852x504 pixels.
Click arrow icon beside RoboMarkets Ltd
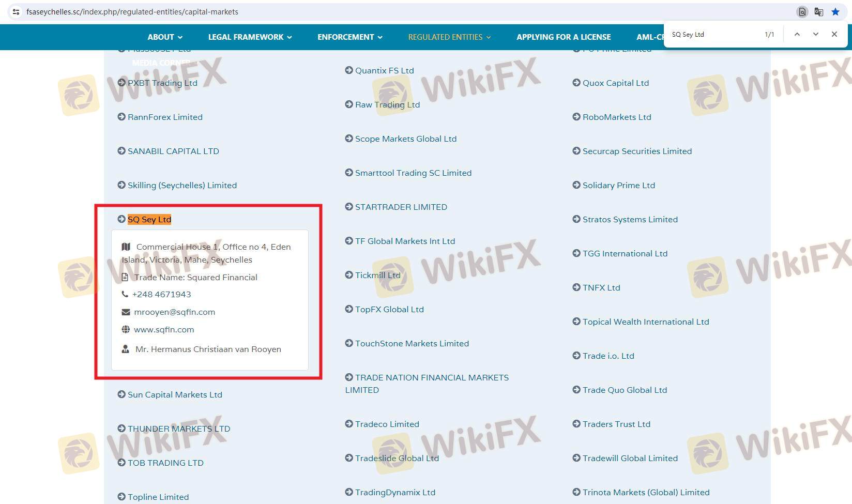click(x=576, y=117)
